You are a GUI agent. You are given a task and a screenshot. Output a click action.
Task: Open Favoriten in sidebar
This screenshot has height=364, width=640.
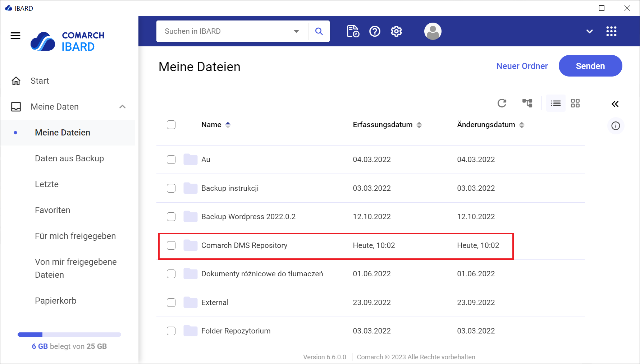click(x=52, y=210)
